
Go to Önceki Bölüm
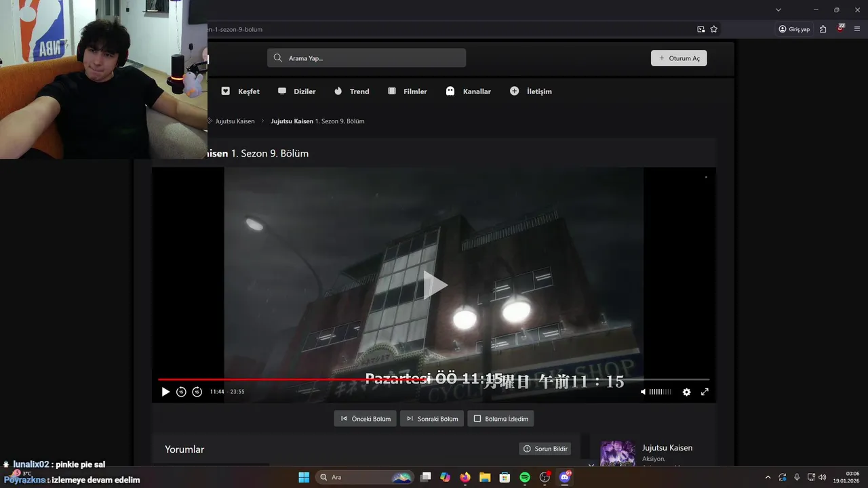tap(365, 419)
